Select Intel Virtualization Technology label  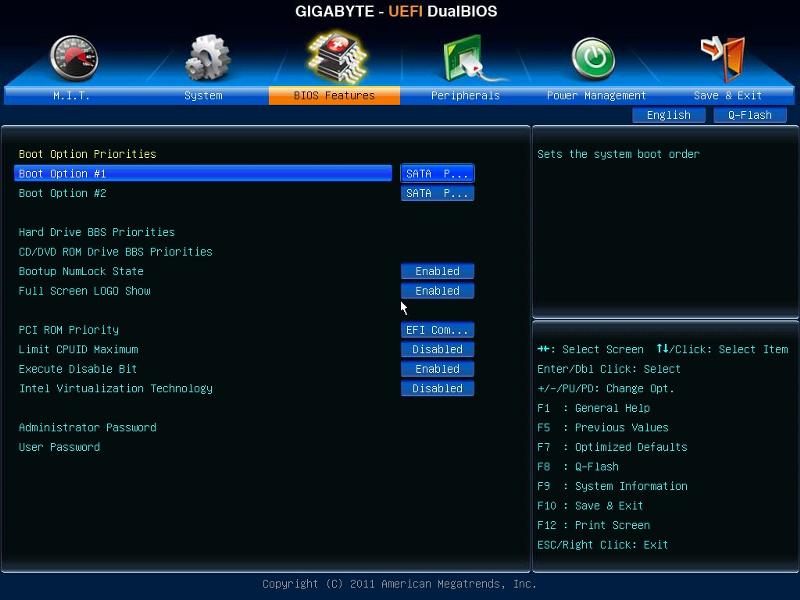tap(115, 389)
